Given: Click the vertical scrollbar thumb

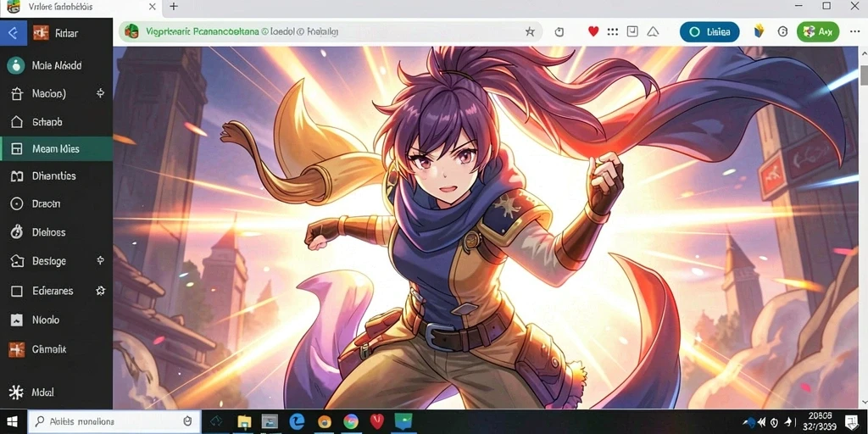Looking at the screenshot, I should point(864,75).
